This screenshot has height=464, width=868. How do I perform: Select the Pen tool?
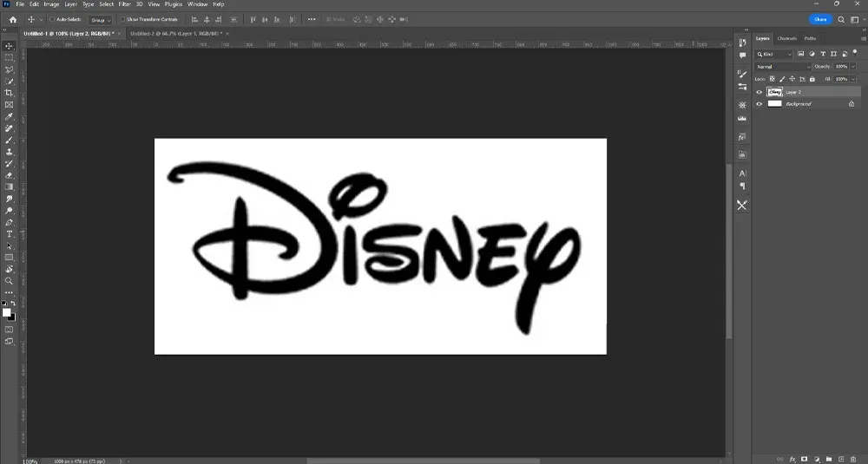tap(9, 222)
